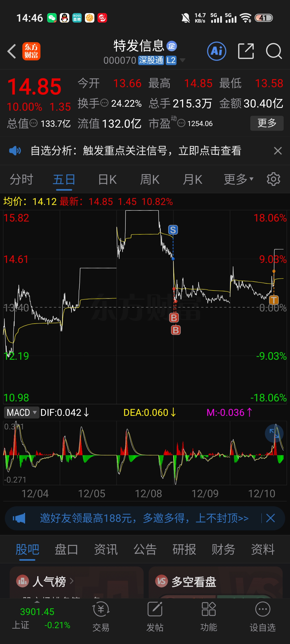This screenshot has width=290, height=644.
Task: Tap the M:-0.036 value
Action: (229, 412)
